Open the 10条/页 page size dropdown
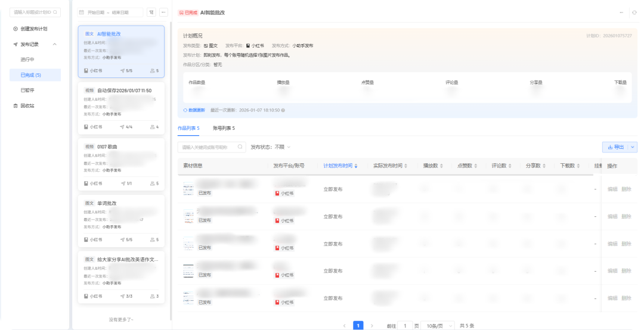 click(x=437, y=326)
